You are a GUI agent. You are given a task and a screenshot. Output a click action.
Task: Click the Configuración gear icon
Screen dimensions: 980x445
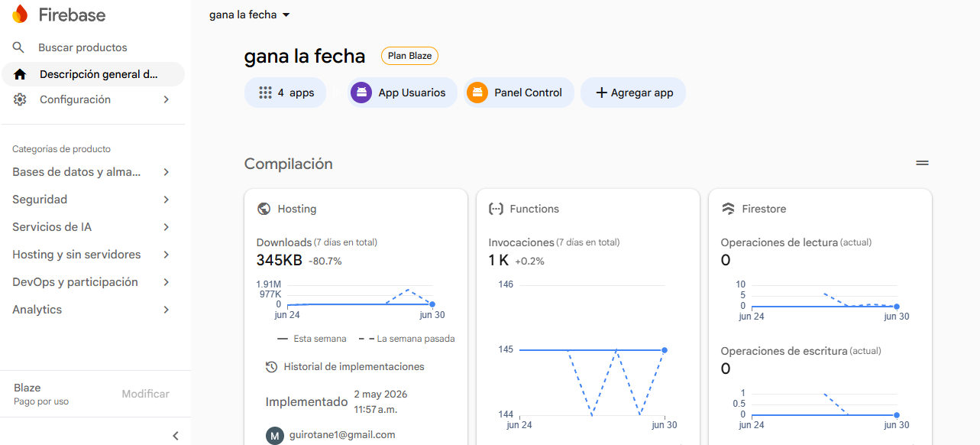click(x=20, y=99)
